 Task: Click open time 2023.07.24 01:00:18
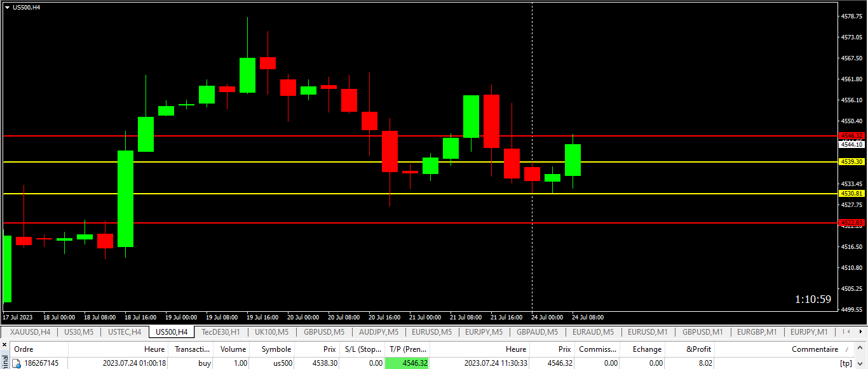tap(134, 363)
